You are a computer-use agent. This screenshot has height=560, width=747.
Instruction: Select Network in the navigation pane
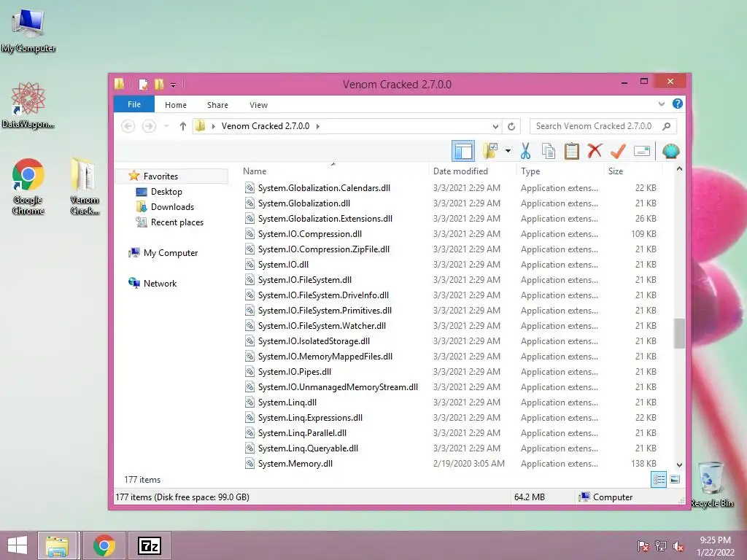[160, 284]
